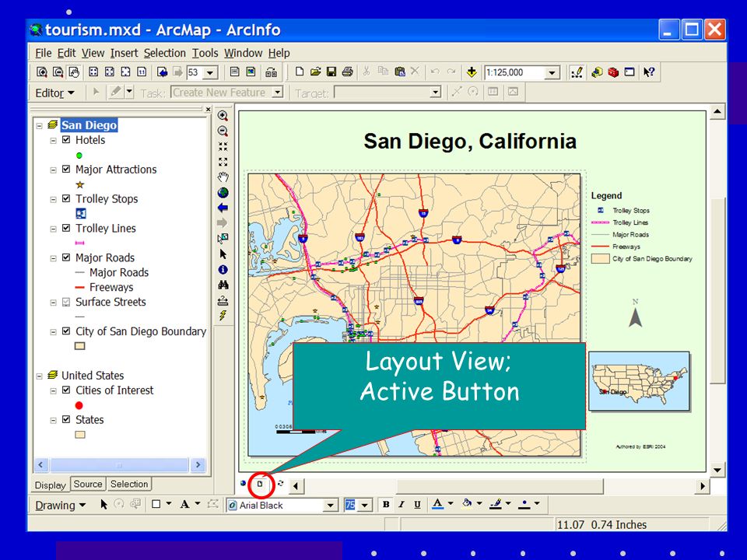
Task: Select layout Pan hand tool
Action: click(x=74, y=72)
